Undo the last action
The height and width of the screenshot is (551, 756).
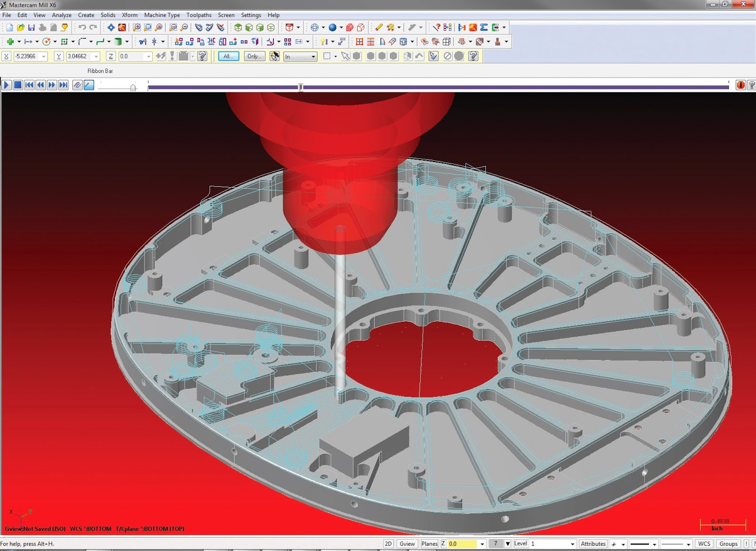(x=82, y=28)
